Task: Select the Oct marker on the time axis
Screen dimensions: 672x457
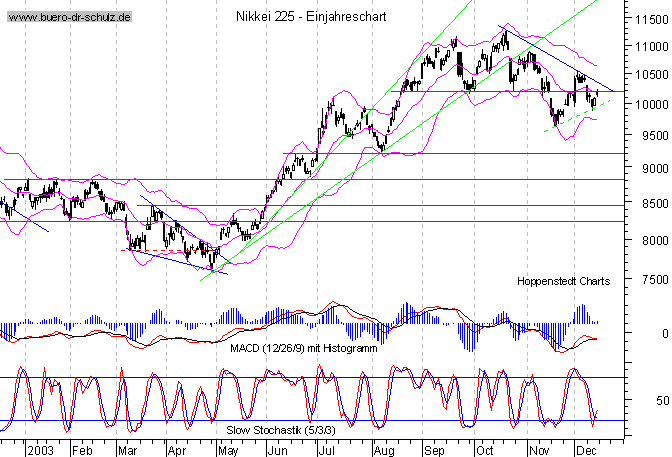Action: (x=487, y=450)
